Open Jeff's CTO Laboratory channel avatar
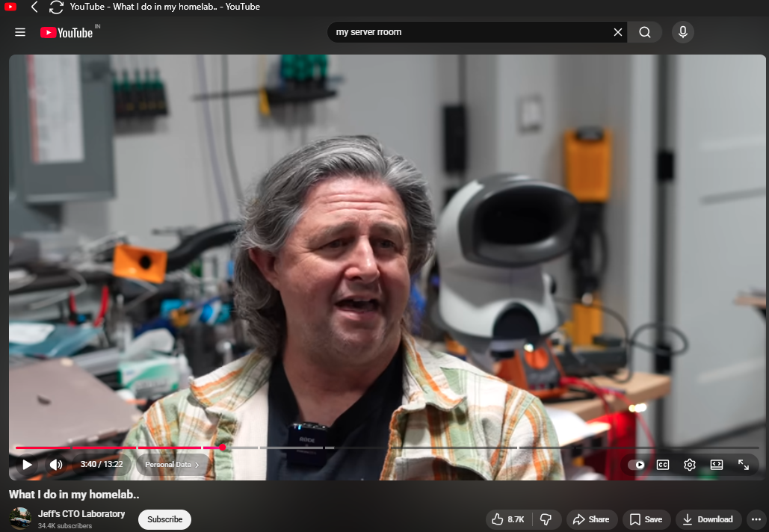 point(21,519)
